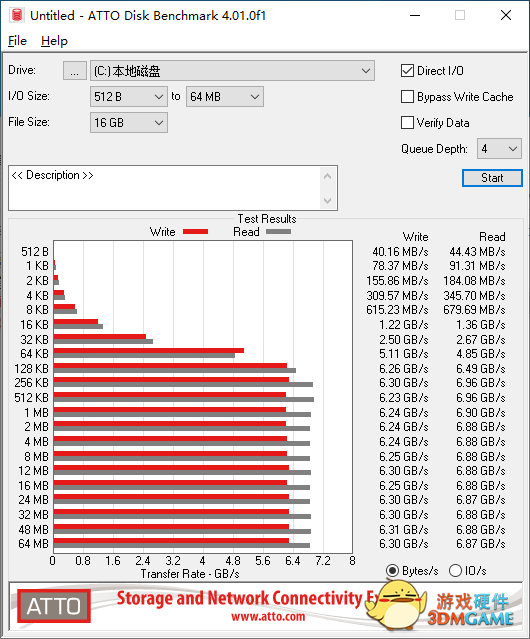Minimize the ATTO Disk Benchmark window
This screenshot has width=530, height=639.
[415, 15]
